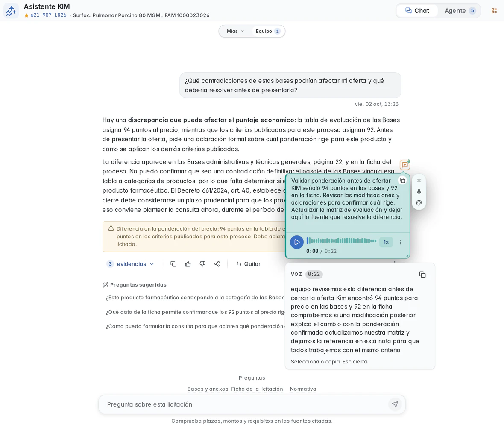Click the note text 'Validar ponderación antes de ofertar'
504x427 pixels.
(341, 181)
